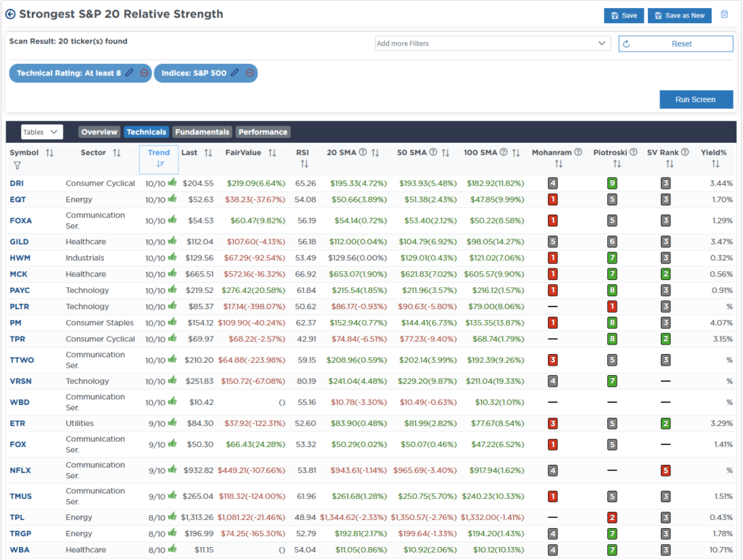Screen dimensions: 743x560
Task: Sort by RSI arrows
Action: 304,164
